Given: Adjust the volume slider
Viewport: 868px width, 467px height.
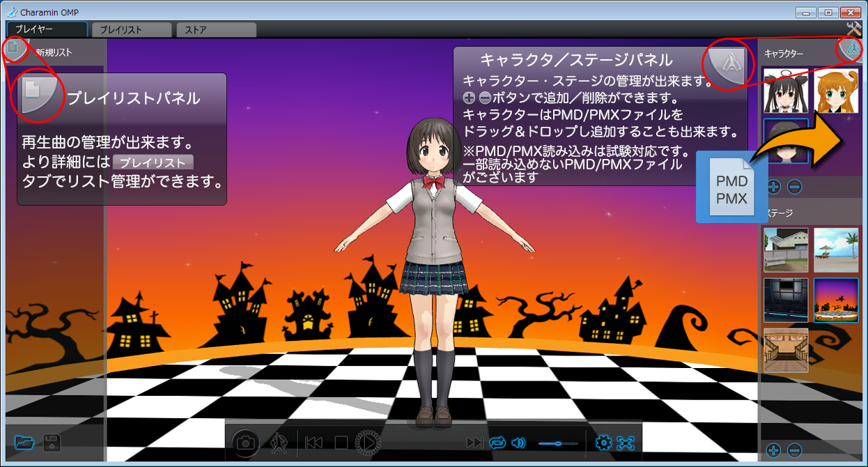Looking at the screenshot, I should coord(558,443).
